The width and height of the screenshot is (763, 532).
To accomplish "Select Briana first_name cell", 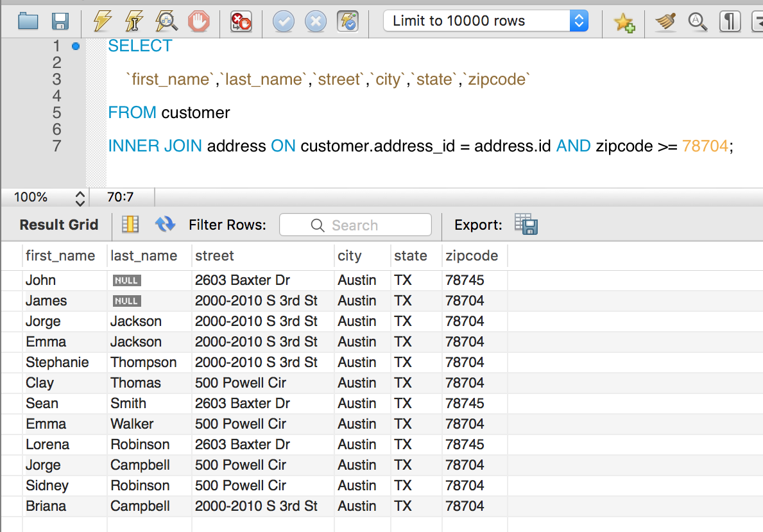I will 65,506.
